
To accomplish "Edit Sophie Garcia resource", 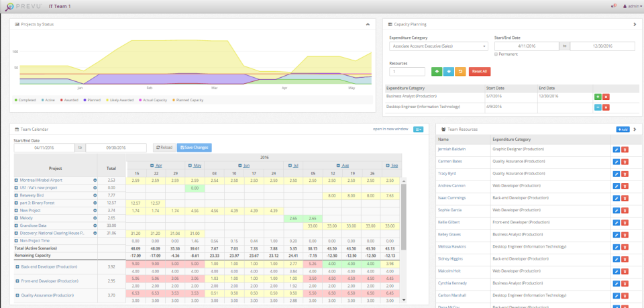I will (616, 210).
